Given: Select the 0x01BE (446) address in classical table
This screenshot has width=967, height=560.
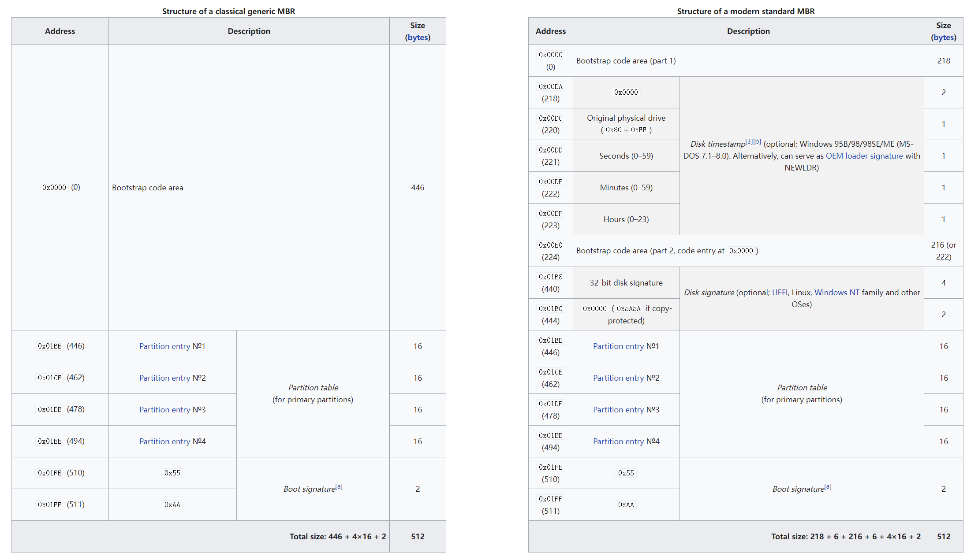Looking at the screenshot, I should coord(60,346).
